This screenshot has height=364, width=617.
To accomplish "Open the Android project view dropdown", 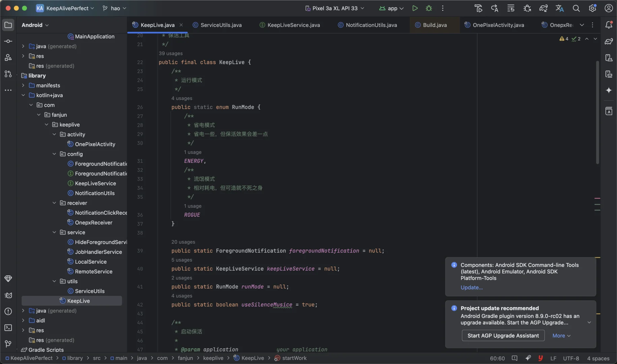I will click(35, 25).
